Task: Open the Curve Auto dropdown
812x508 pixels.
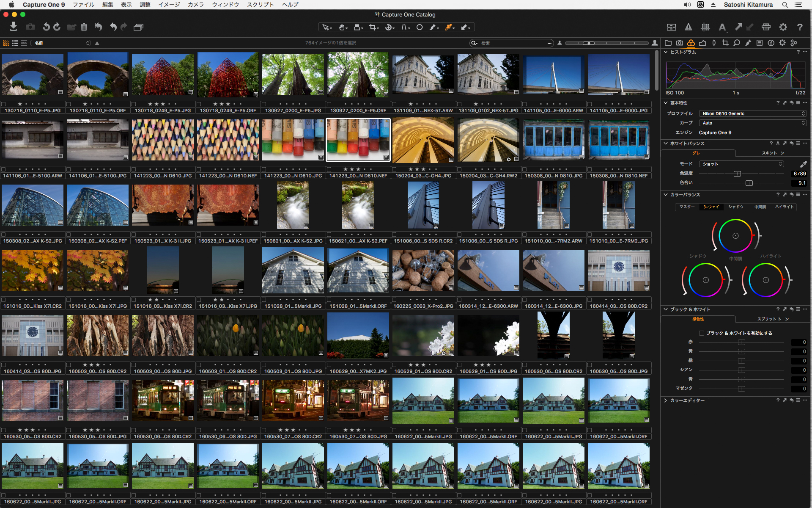Action: [x=753, y=123]
